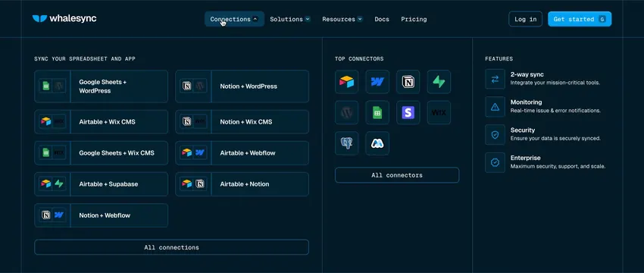The height and width of the screenshot is (273, 644).
Task: Open the Wix icon under Top Connectors
Action: pyautogui.click(x=439, y=113)
